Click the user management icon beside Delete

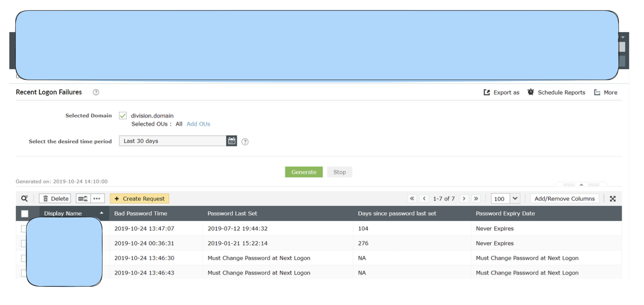[83, 198]
